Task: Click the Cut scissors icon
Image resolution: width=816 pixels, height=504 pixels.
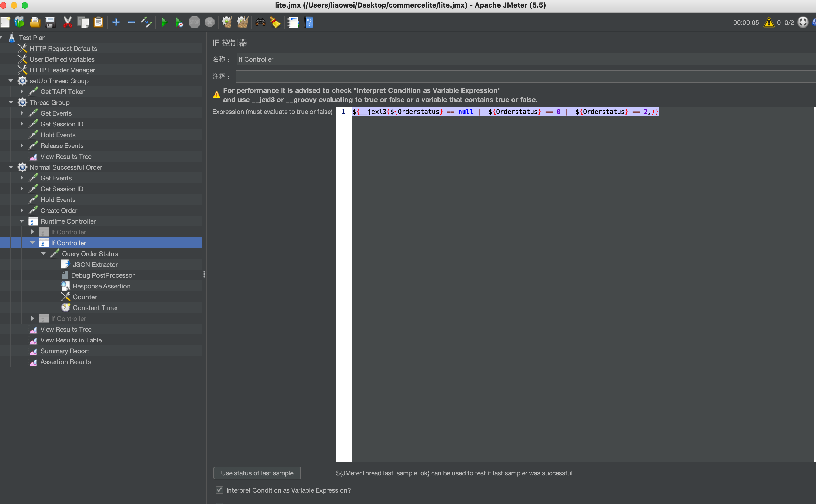Action: 68,22
